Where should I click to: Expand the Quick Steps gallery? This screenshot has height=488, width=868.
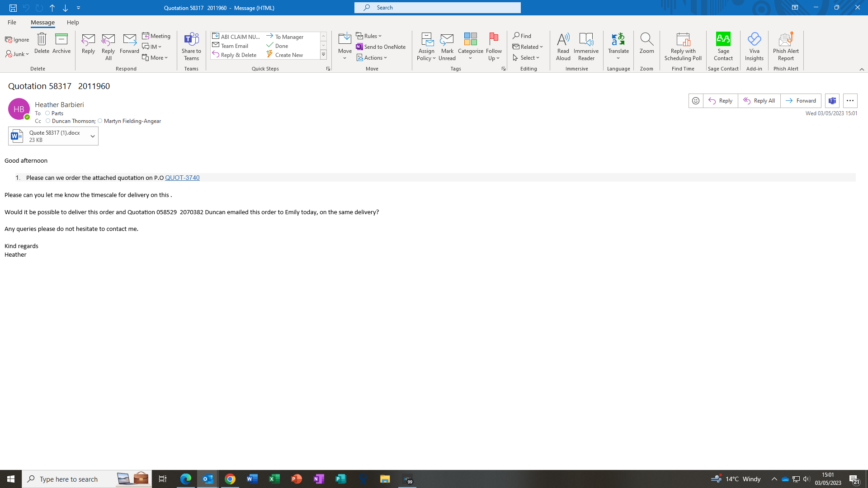pos(323,55)
